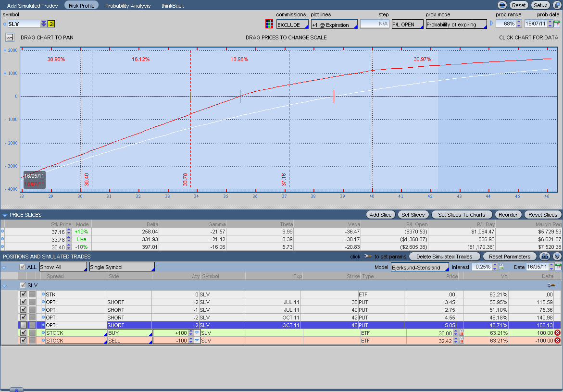Click the step N/A field
This screenshot has width=563, height=392.
point(375,24)
